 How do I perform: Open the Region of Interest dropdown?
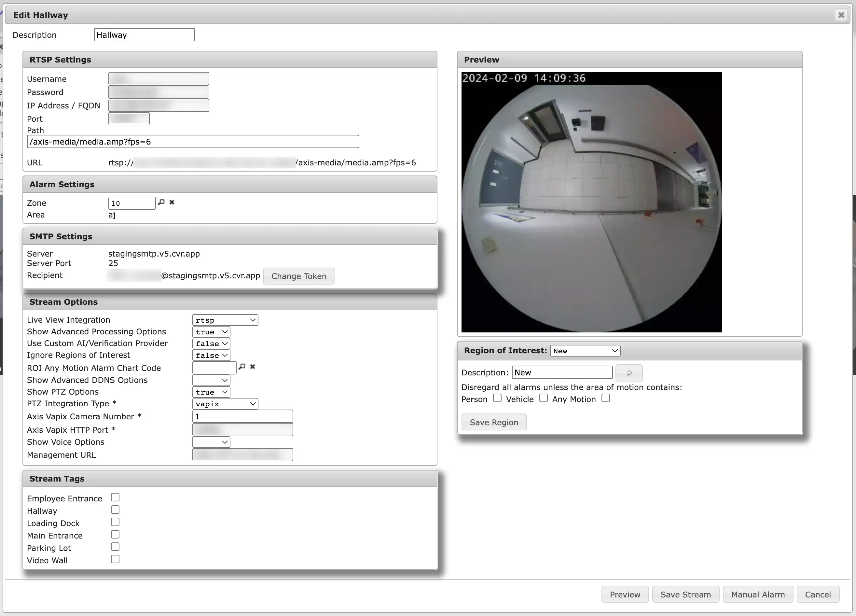click(x=585, y=351)
